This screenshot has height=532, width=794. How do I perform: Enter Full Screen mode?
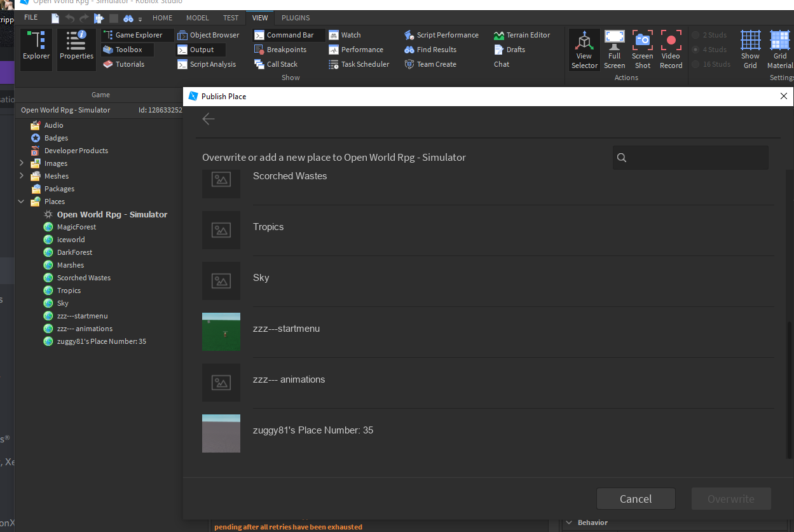615,49
